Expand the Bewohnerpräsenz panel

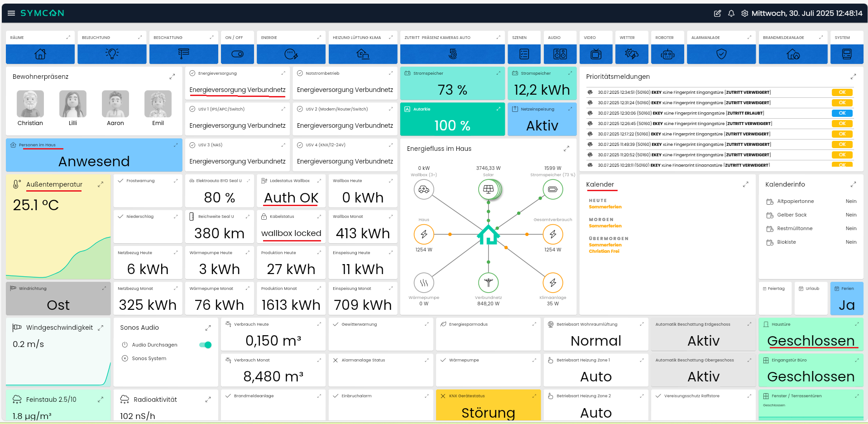(172, 77)
